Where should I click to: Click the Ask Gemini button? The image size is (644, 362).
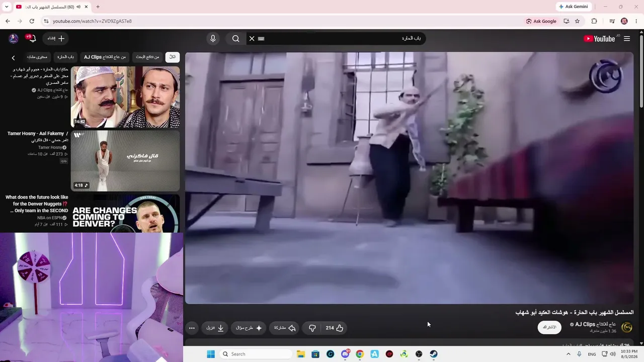[x=574, y=7]
